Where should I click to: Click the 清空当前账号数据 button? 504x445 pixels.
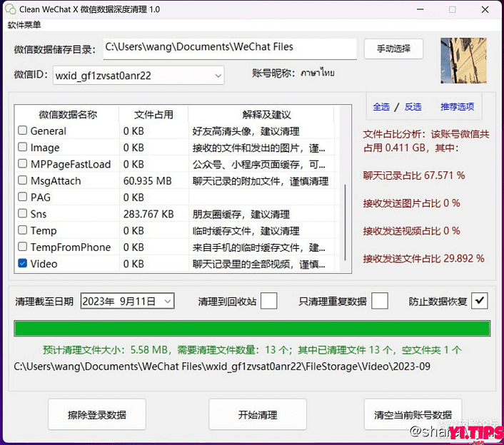pos(413,414)
